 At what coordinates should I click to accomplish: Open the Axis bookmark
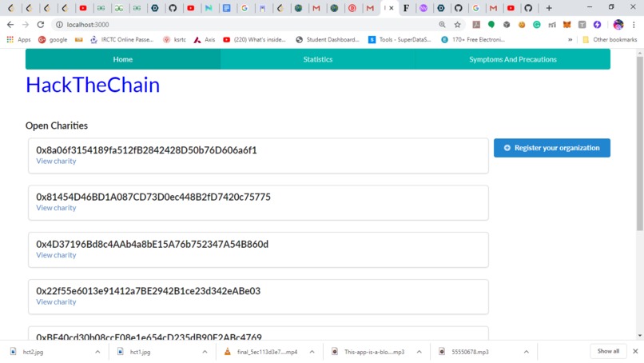tap(205, 39)
